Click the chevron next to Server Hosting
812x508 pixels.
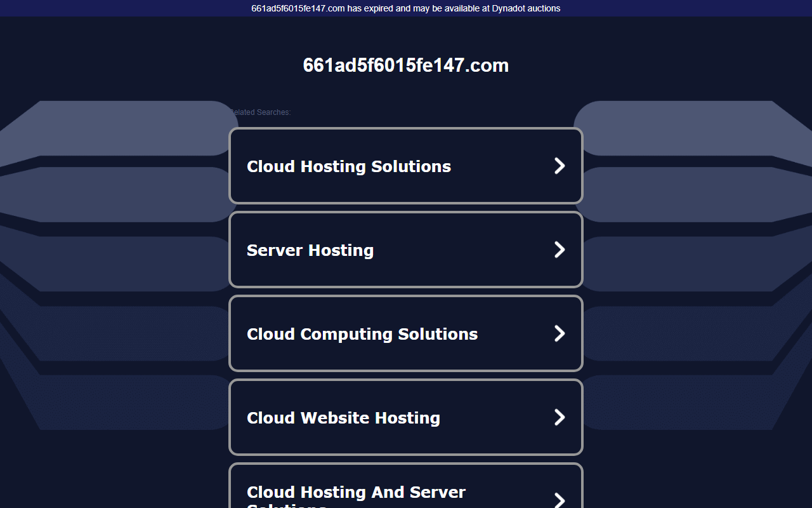(560, 250)
